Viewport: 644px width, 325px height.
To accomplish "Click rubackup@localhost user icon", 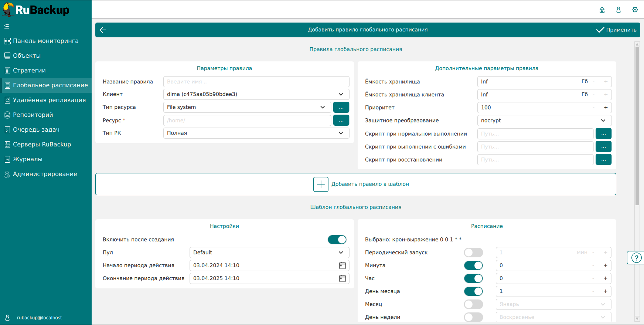I will (x=7, y=318).
